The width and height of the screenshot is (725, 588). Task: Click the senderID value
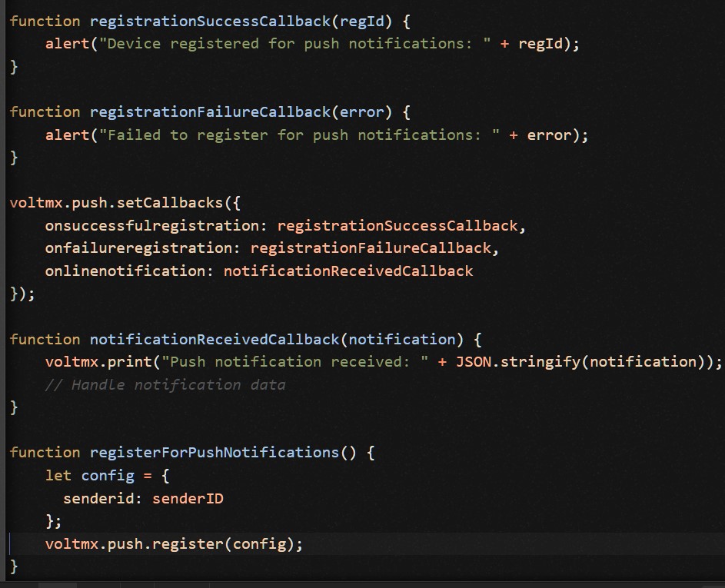[188, 498]
